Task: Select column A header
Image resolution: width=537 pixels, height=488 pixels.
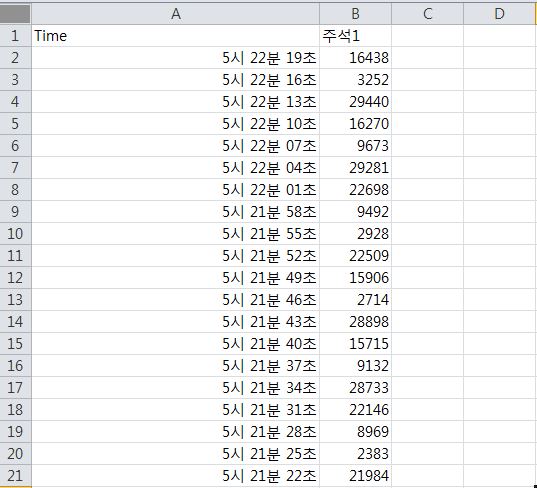Action: [x=175, y=14]
